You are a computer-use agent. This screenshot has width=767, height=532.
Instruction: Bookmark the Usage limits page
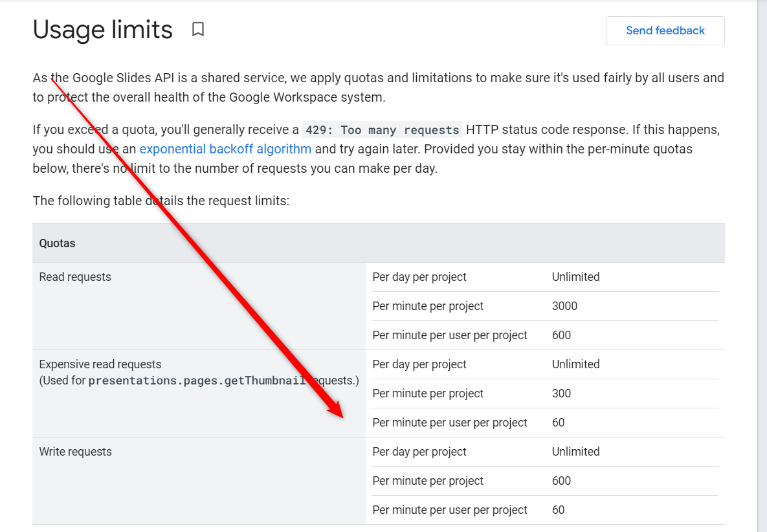[x=197, y=29]
